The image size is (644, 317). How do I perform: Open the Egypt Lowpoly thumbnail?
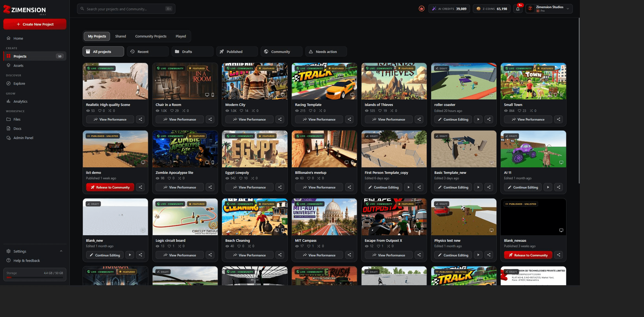click(255, 149)
